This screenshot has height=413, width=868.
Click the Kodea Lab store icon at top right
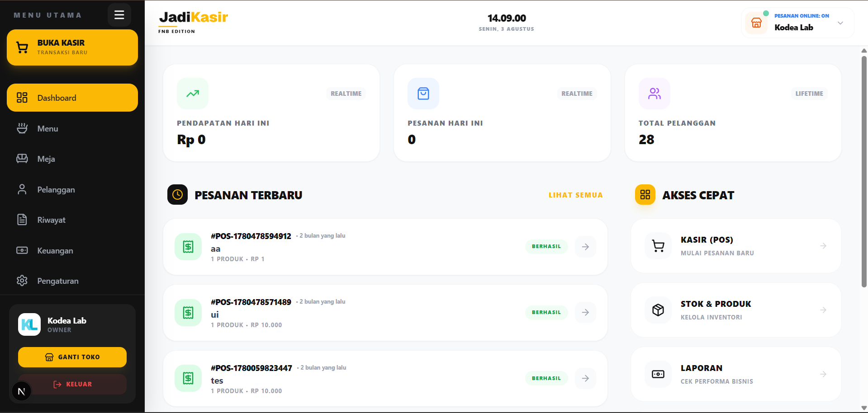(x=756, y=23)
